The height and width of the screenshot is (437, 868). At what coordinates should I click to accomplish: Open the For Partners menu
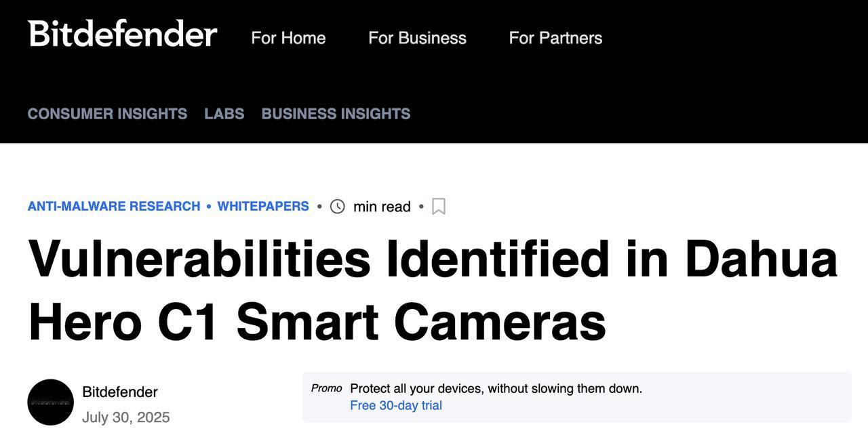555,38
